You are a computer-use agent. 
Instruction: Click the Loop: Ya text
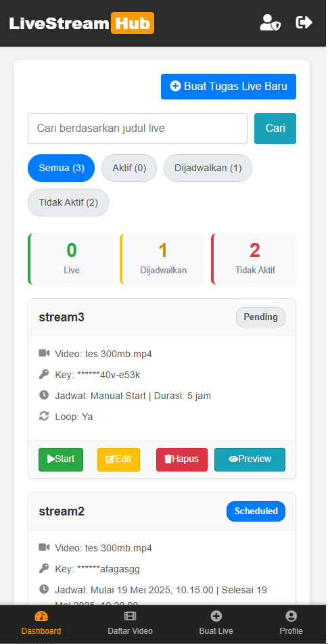74,417
